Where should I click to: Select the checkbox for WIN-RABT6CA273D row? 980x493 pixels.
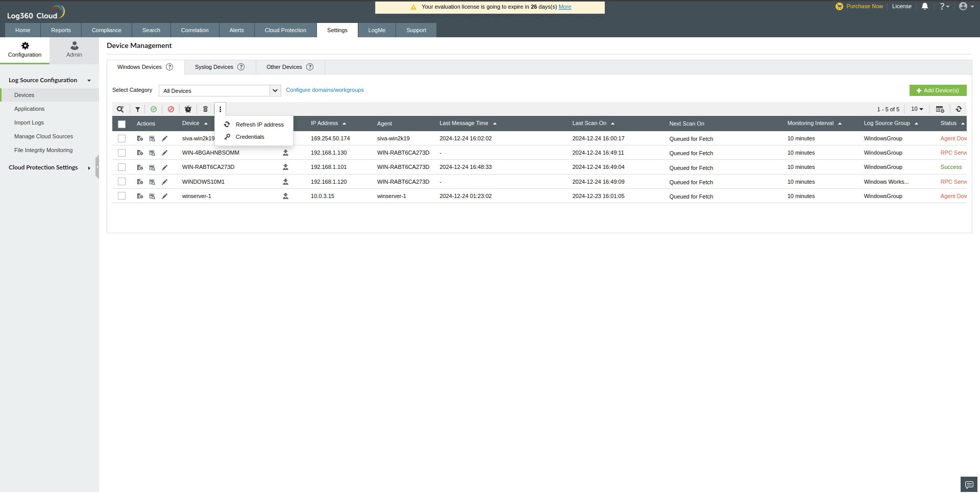coord(121,167)
